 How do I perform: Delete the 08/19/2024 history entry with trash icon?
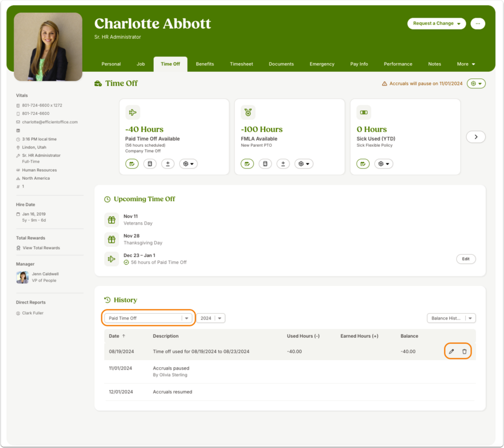[x=464, y=351]
